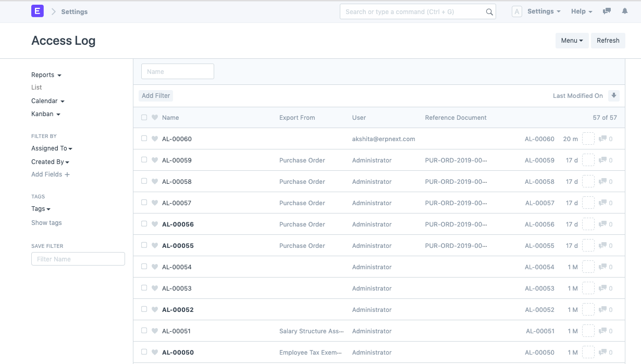Open the notifications bell icon

[624, 11]
